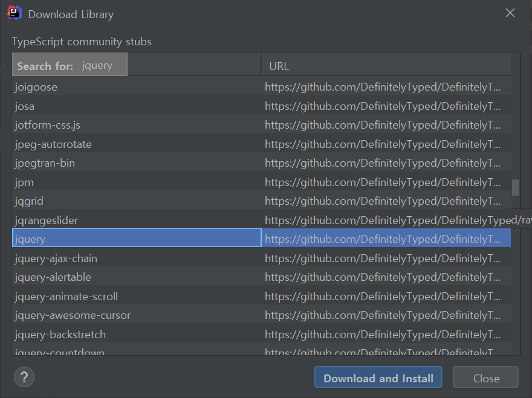Click the list's vertical scrollbar thumb
The height and width of the screenshot is (398, 532).
[515, 187]
